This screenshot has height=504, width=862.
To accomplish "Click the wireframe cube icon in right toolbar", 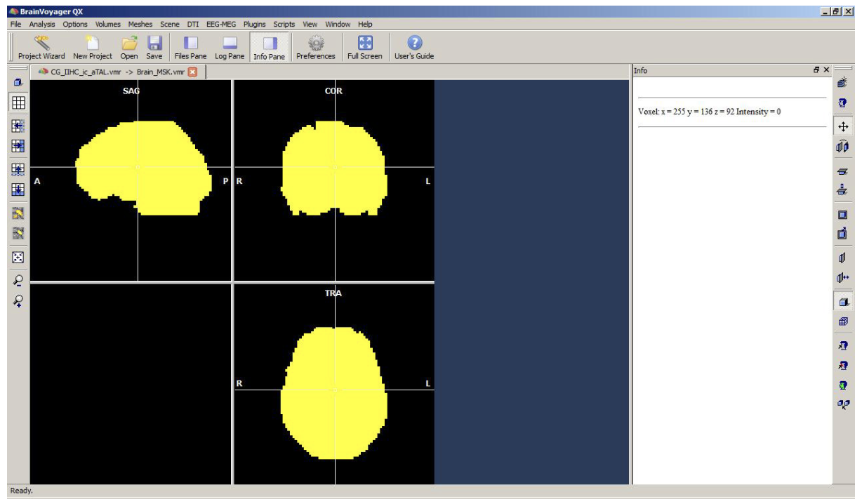I will (843, 321).
